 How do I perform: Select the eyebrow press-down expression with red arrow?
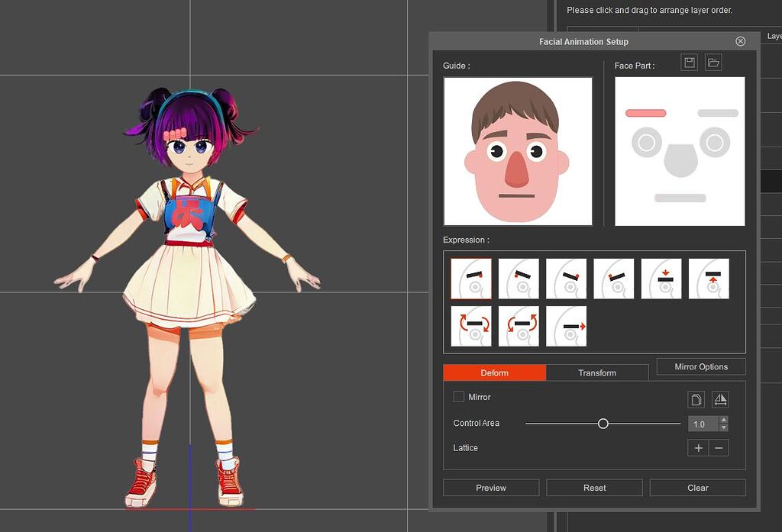661,279
